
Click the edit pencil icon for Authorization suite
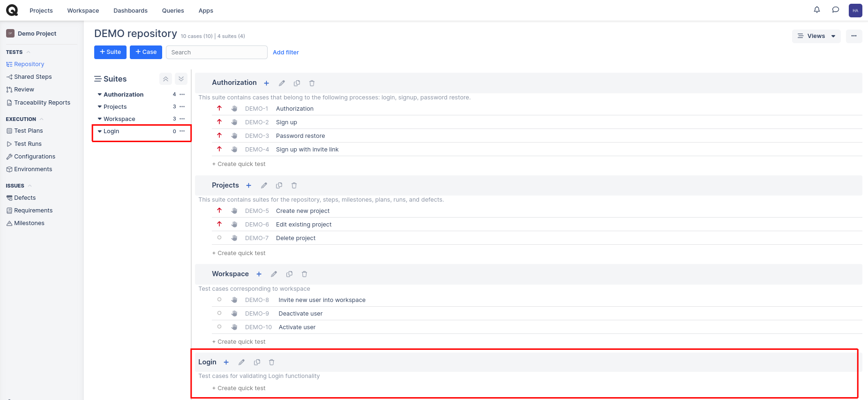(282, 83)
